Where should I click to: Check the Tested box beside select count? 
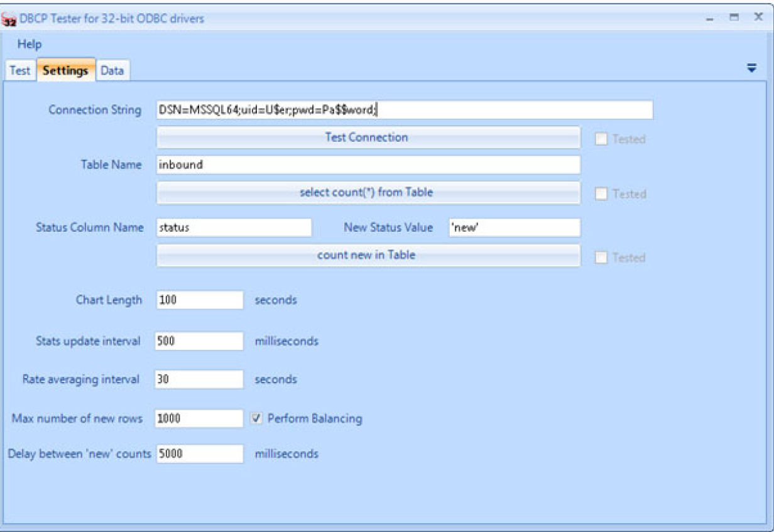click(x=601, y=194)
